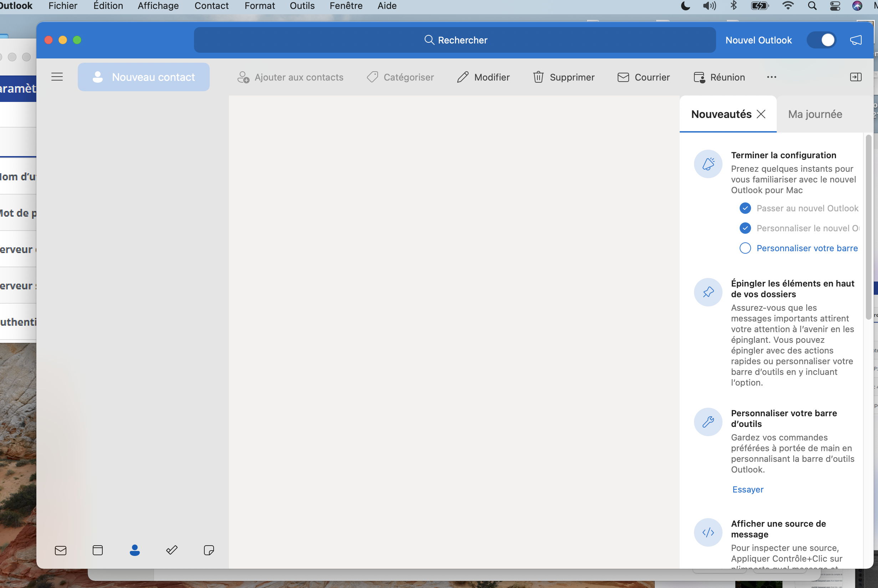
Task: Click the Rechercher search field
Action: pos(455,40)
